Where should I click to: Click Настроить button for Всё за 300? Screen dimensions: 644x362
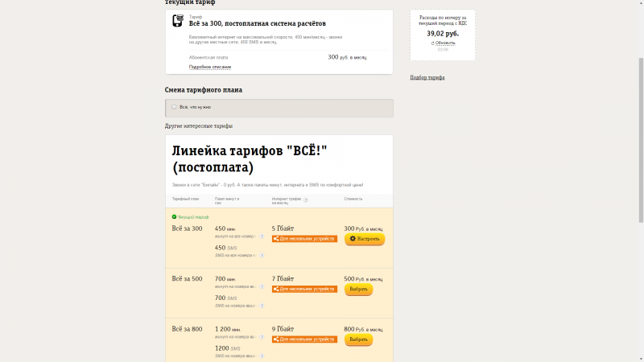pos(365,239)
